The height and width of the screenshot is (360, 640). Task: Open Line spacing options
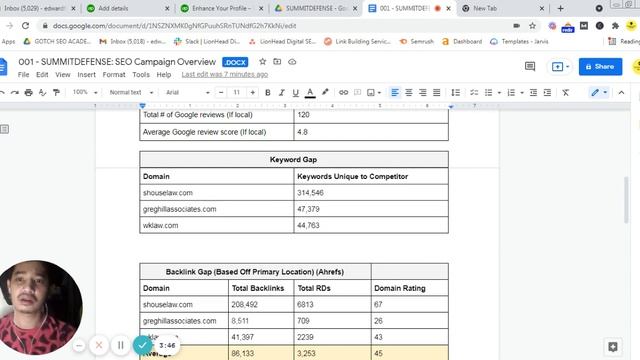[x=456, y=93]
